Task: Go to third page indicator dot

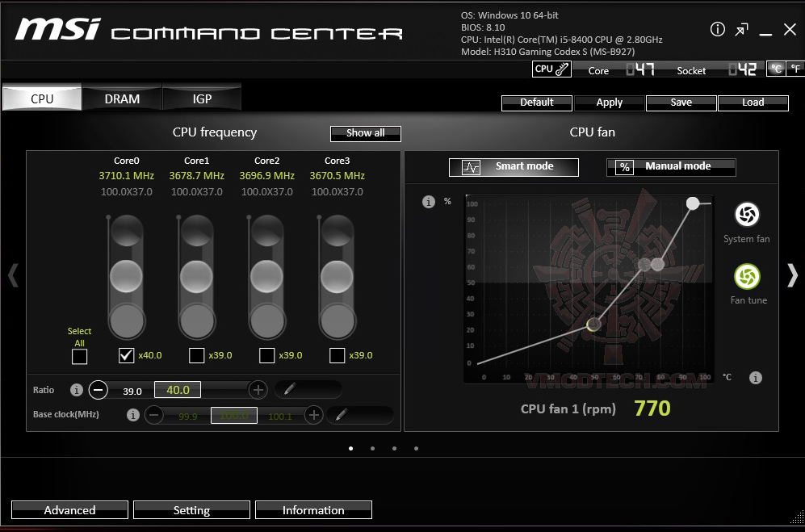Action: pos(394,449)
